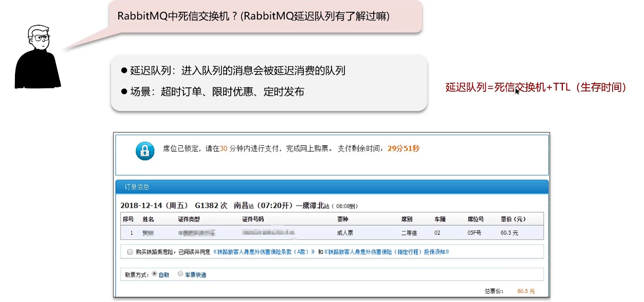Click the orange 30 minutes text
644x302 pixels.
pos(223,148)
